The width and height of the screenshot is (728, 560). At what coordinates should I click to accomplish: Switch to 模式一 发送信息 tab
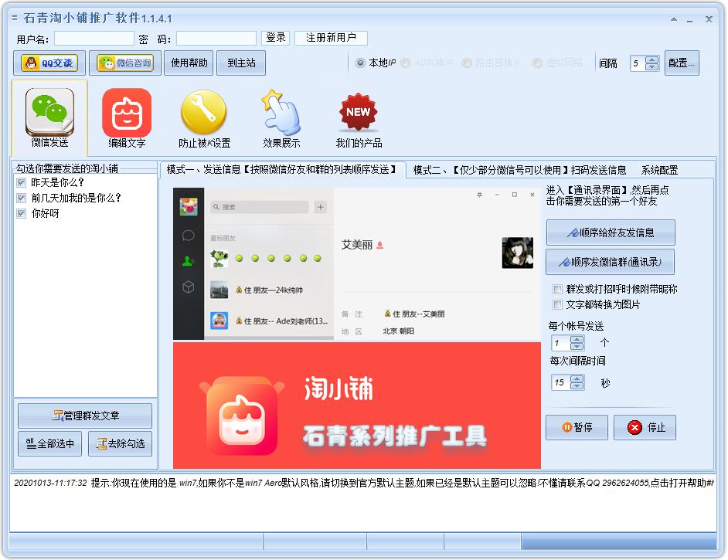point(282,170)
